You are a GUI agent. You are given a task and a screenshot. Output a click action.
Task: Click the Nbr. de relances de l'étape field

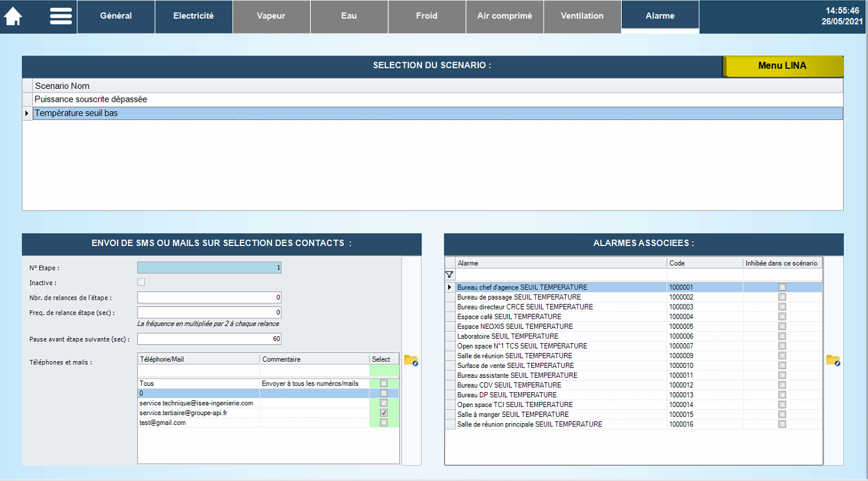pyautogui.click(x=210, y=297)
